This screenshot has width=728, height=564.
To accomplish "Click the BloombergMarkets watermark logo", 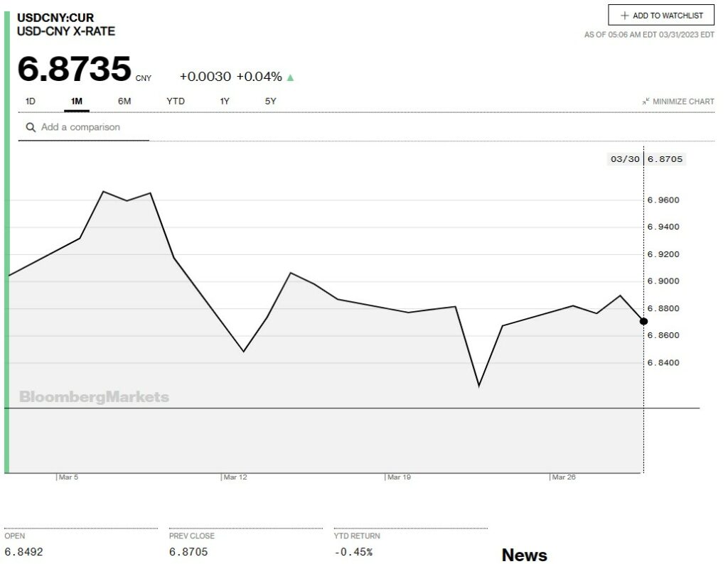I will point(94,397).
